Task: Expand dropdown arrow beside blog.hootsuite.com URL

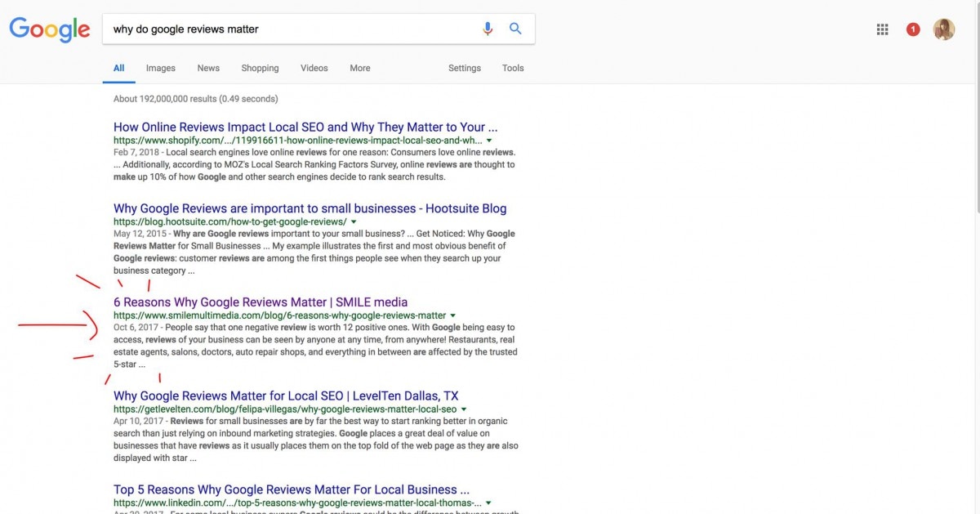Action: point(354,222)
